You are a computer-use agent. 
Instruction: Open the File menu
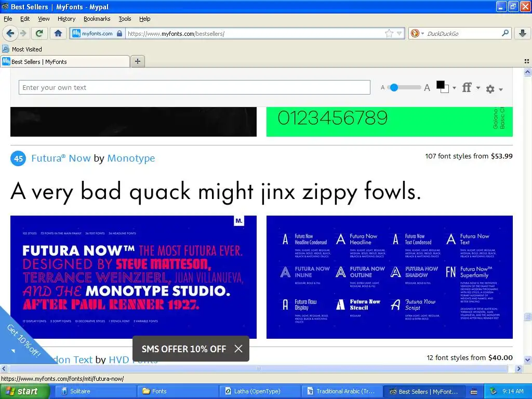point(8,19)
